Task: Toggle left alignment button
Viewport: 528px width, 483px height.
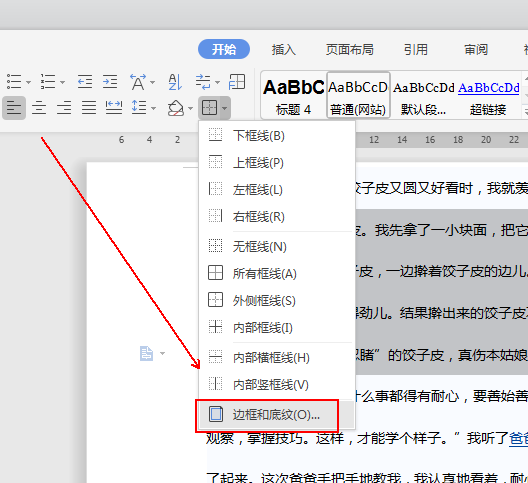Action: click(x=14, y=108)
